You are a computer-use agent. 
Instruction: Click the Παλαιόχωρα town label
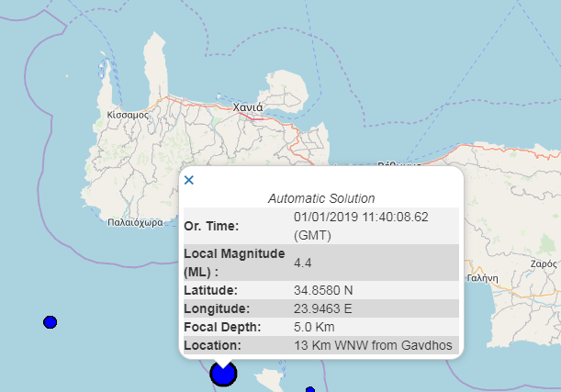point(135,222)
